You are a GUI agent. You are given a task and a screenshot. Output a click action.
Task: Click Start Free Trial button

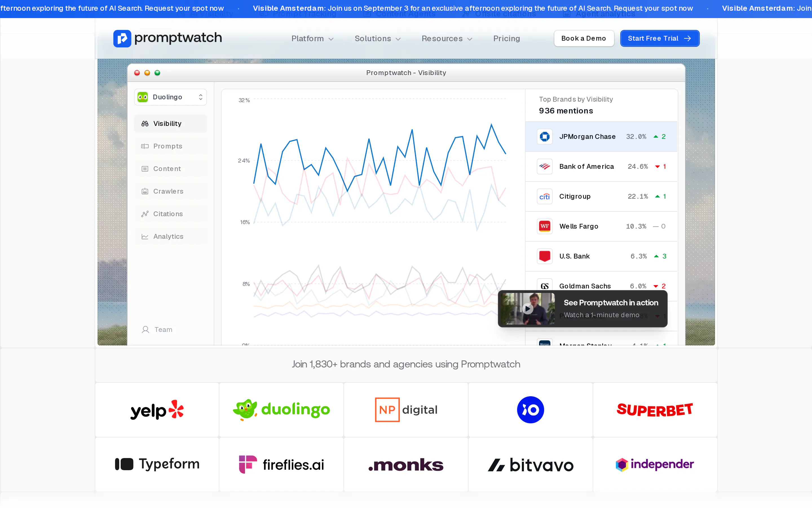(x=660, y=38)
